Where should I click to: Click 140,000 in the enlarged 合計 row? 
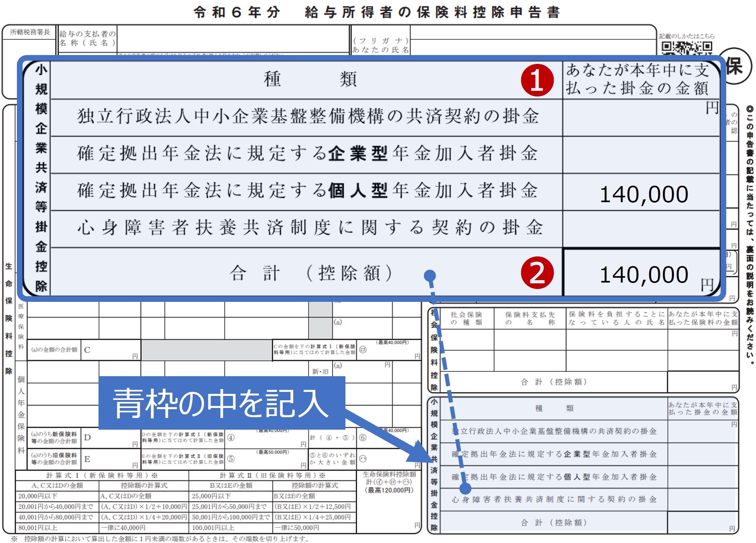(x=644, y=275)
